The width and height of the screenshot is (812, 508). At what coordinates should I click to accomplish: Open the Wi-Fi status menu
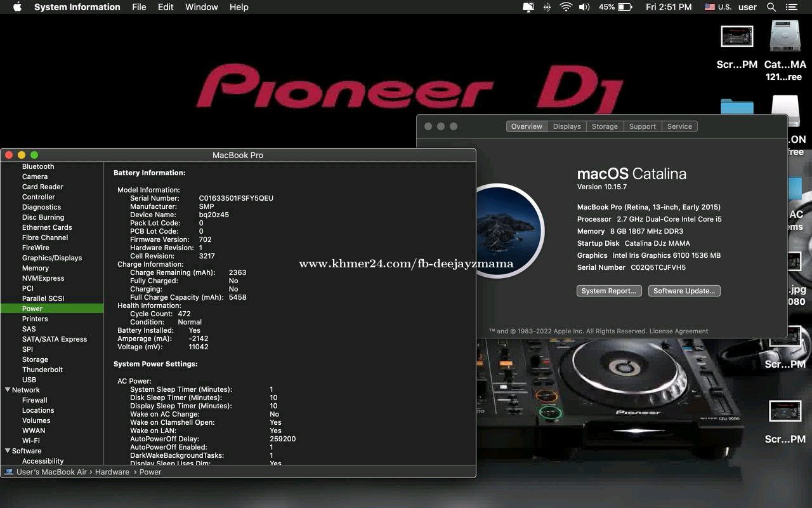click(x=565, y=7)
